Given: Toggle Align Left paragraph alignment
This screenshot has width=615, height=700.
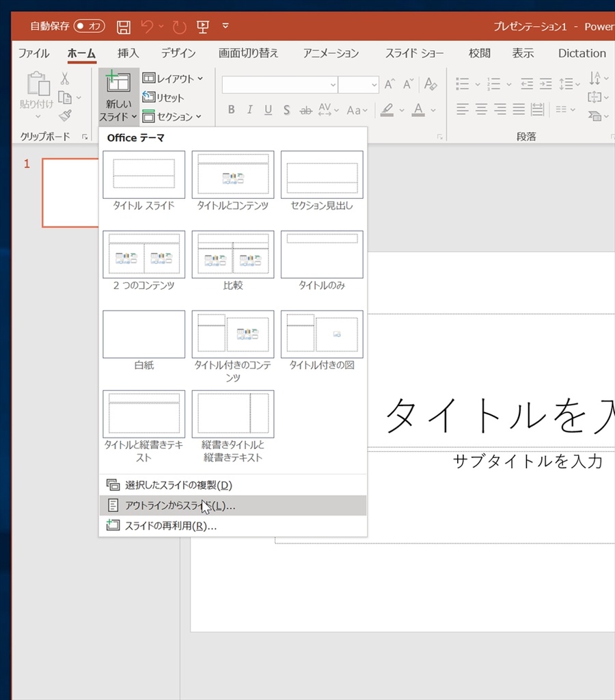Looking at the screenshot, I should click(x=463, y=109).
